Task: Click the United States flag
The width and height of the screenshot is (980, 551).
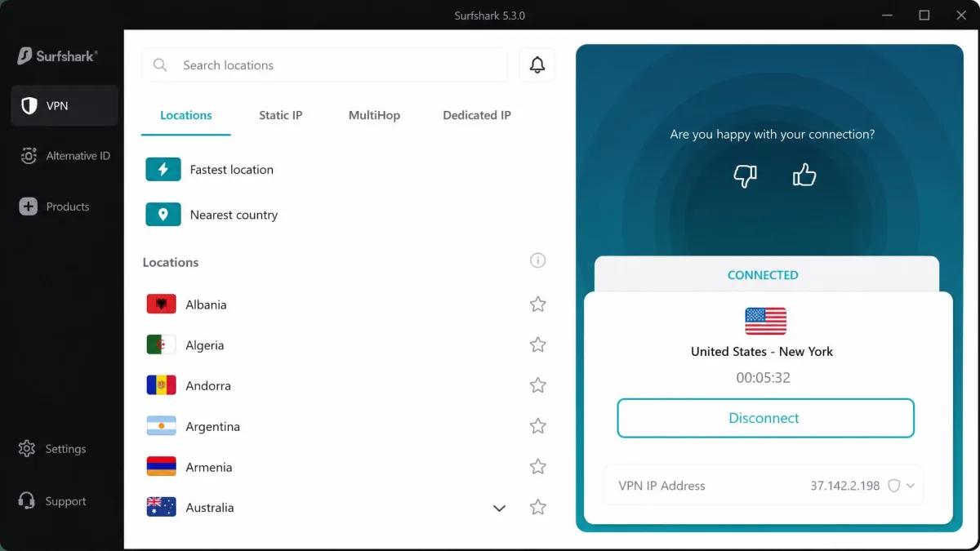Action: click(766, 322)
